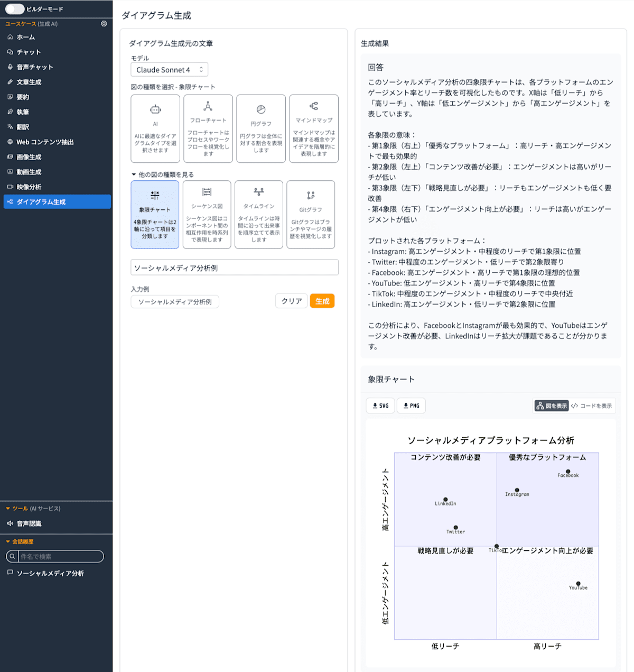Open the settings gear beside ユースケース
The height and width of the screenshot is (672, 634).
[x=104, y=24]
